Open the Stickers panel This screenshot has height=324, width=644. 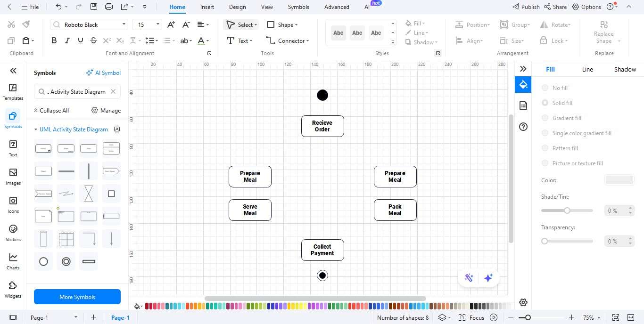13,233
